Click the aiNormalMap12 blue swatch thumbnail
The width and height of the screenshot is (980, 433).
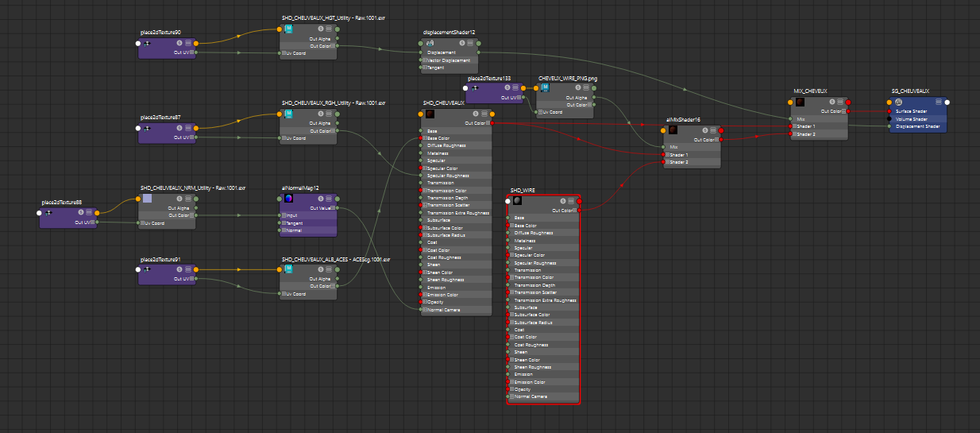tap(288, 199)
